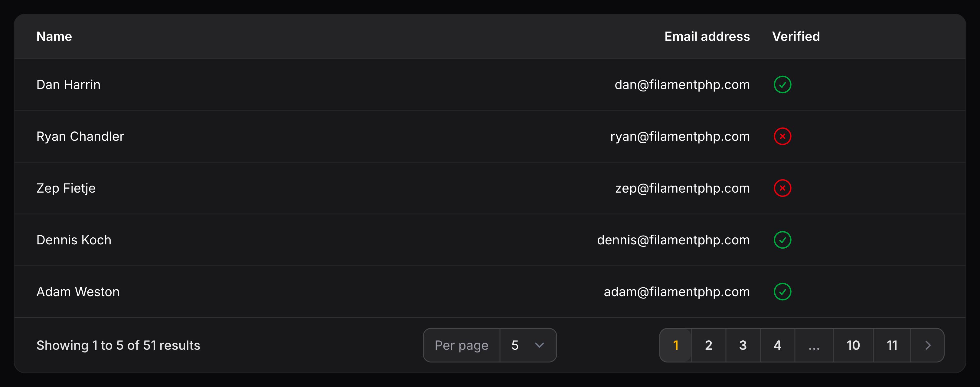Click the Email address column header
Screen dimensions: 980x387
tap(707, 37)
